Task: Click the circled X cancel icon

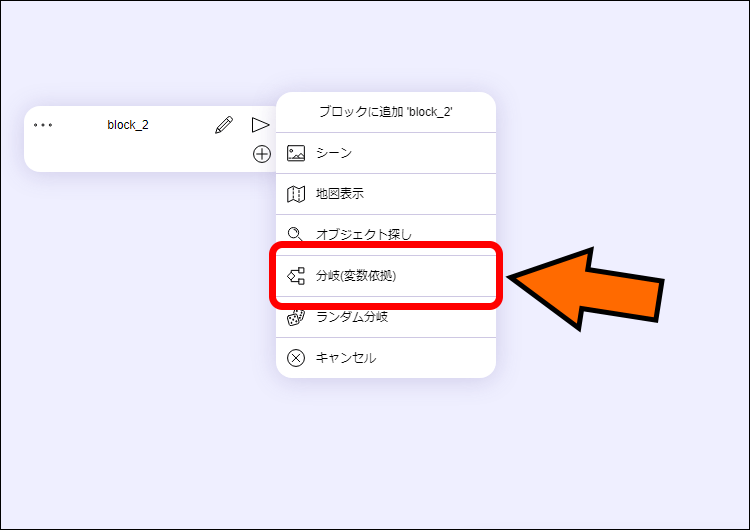Action: 296,358
